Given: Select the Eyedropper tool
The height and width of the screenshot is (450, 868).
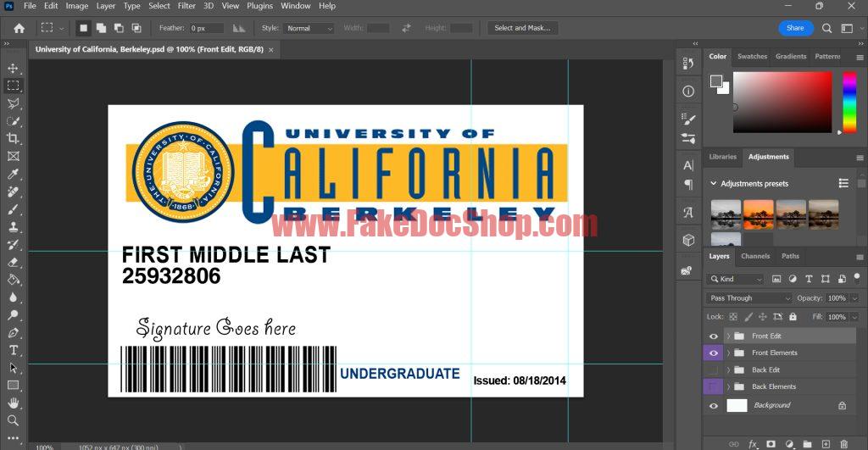Looking at the screenshot, I should [13, 174].
